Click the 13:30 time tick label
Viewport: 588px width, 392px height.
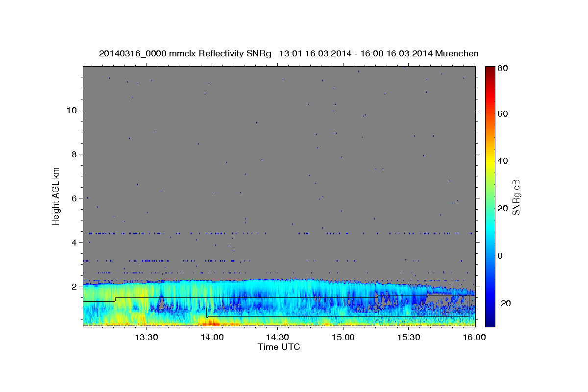click(146, 338)
